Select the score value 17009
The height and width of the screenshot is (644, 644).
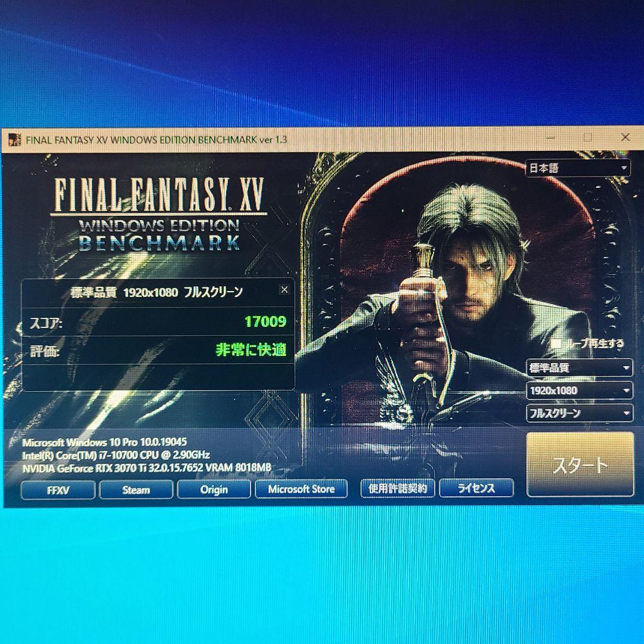tap(265, 321)
